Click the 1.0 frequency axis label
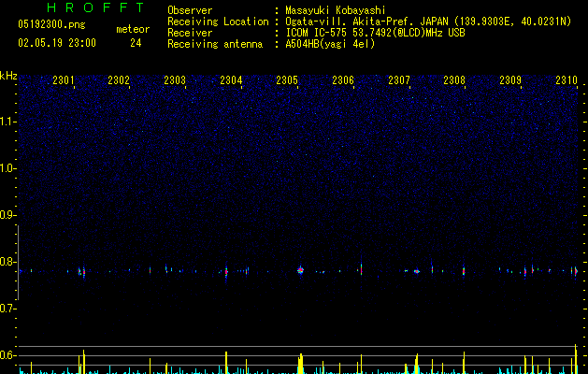The height and width of the screenshot is (374, 588). pos(7,168)
